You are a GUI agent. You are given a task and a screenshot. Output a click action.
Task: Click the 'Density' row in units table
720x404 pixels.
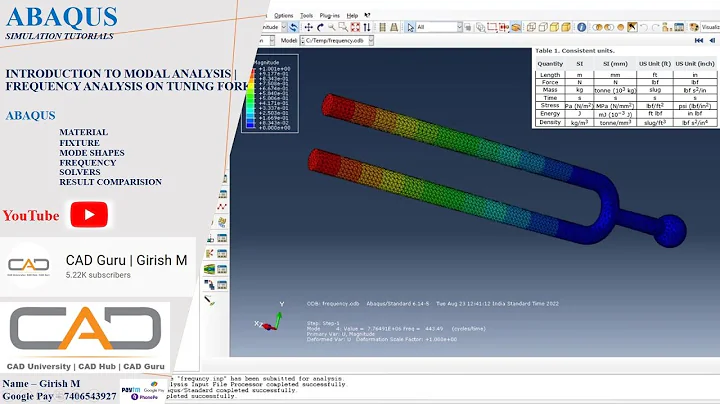click(x=625, y=123)
